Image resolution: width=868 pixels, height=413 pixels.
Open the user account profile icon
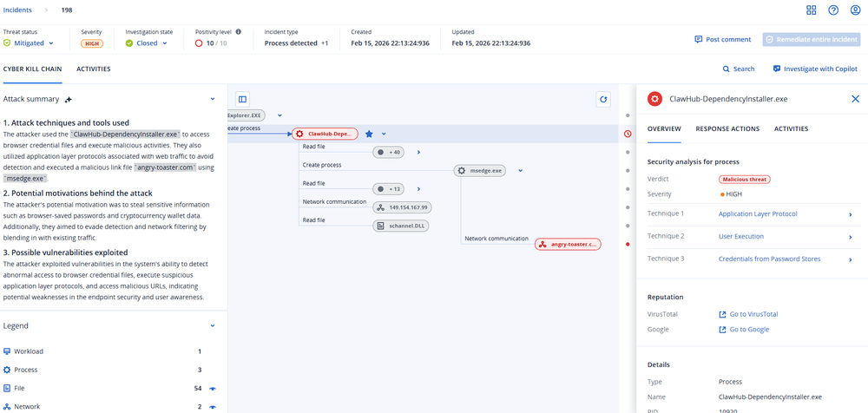tap(855, 10)
